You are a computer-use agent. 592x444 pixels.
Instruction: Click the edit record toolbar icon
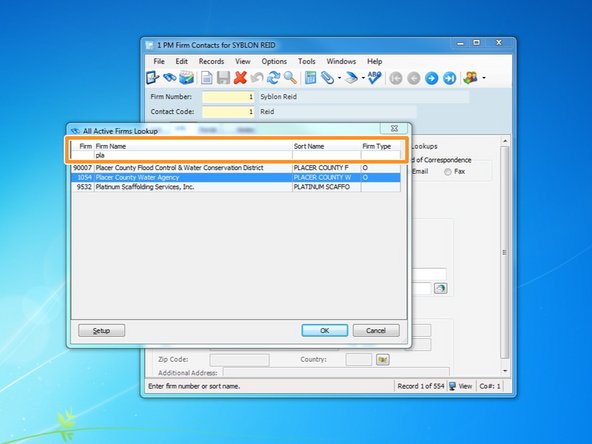153,78
